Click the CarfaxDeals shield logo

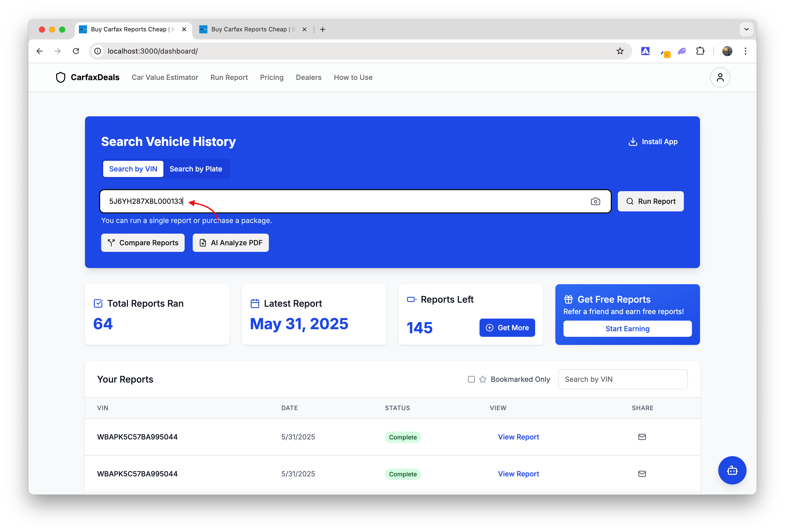pyautogui.click(x=60, y=77)
